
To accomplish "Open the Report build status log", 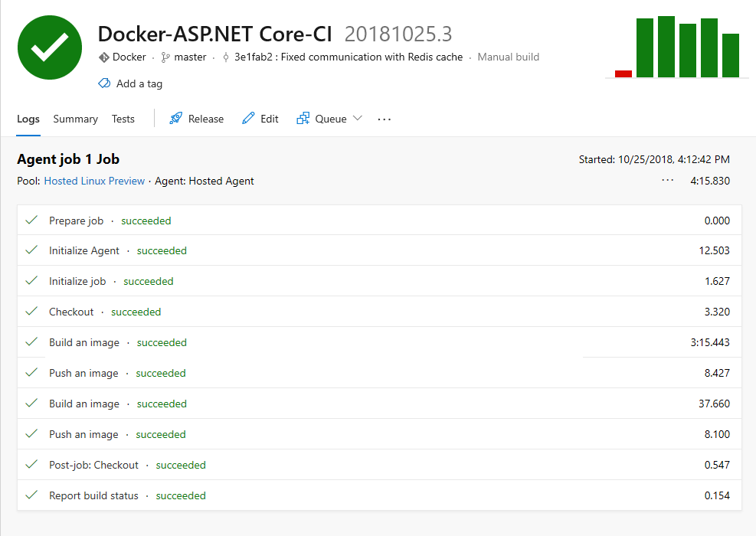I will pos(379,495).
